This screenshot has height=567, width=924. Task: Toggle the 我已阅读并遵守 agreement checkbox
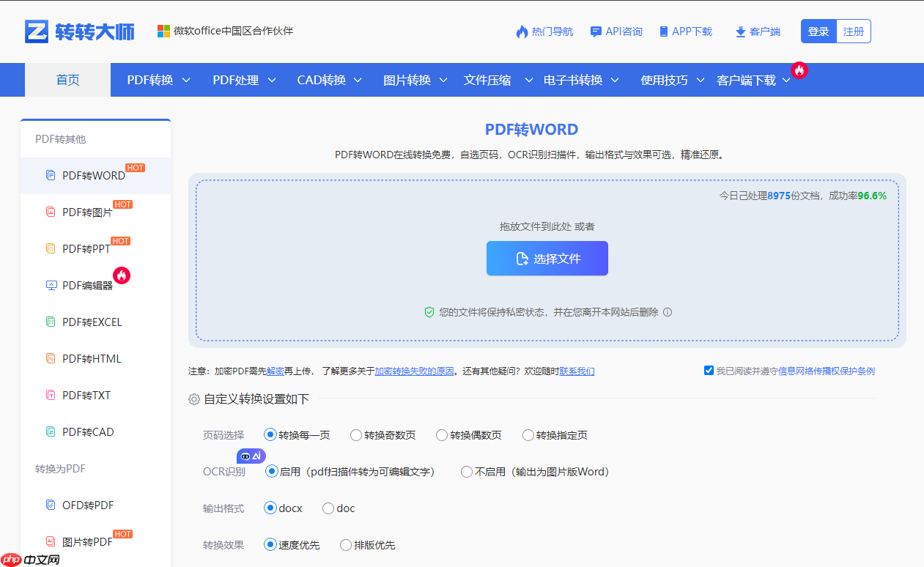[x=709, y=370]
